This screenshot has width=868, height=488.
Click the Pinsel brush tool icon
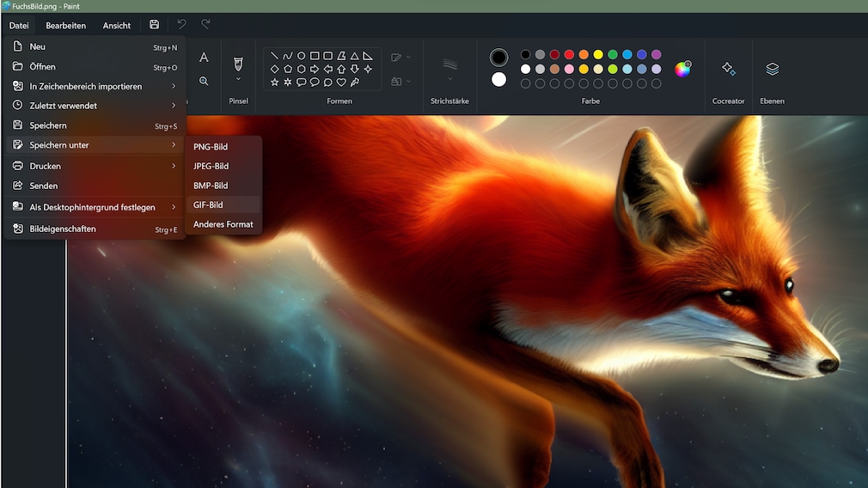(238, 63)
